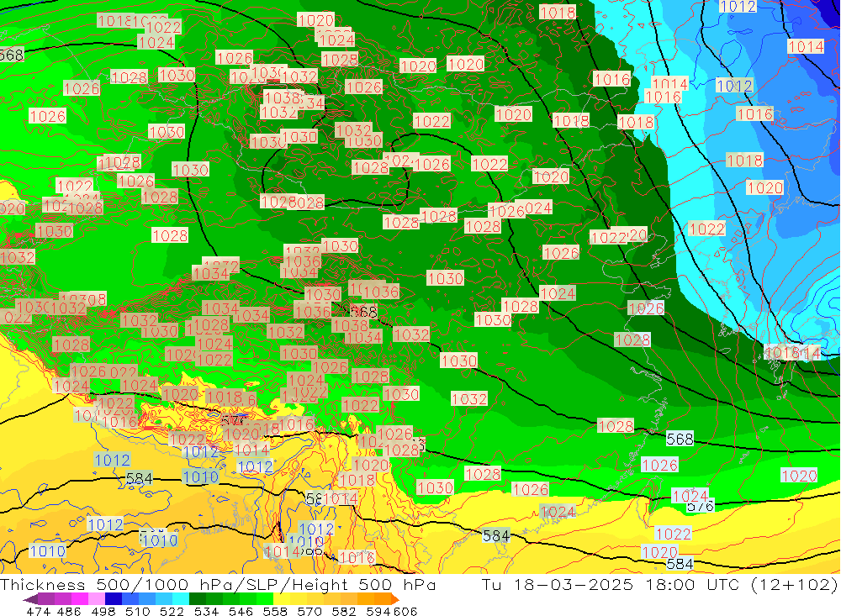Screen dimensions: 841x616
Task: Click the legend value 522
Action: pos(172,611)
